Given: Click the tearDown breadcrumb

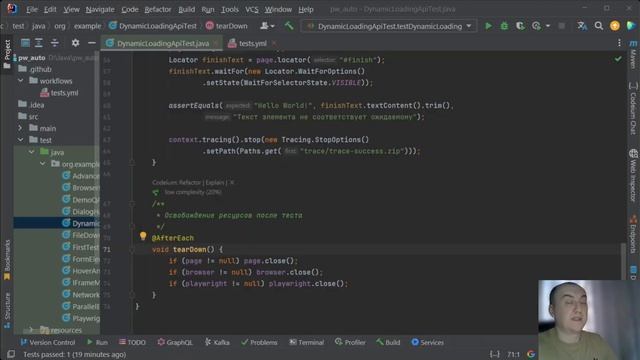Looking at the screenshot, I should tap(227, 26).
